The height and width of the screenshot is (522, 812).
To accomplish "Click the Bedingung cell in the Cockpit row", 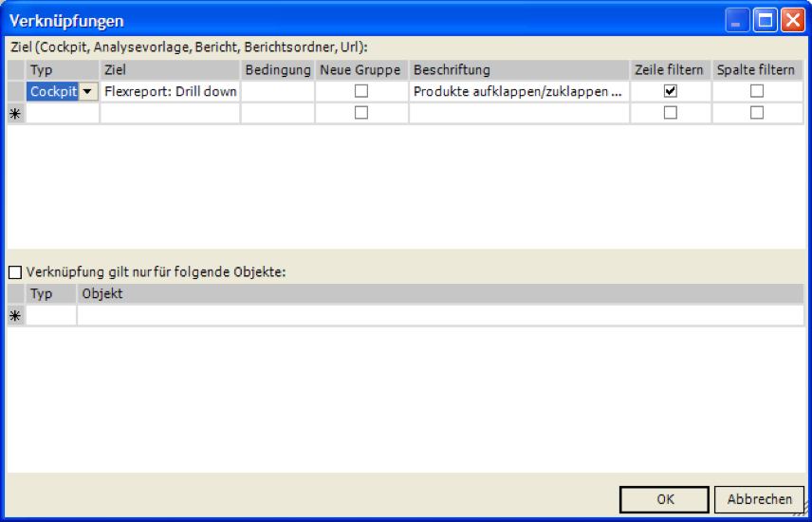I will click(278, 92).
